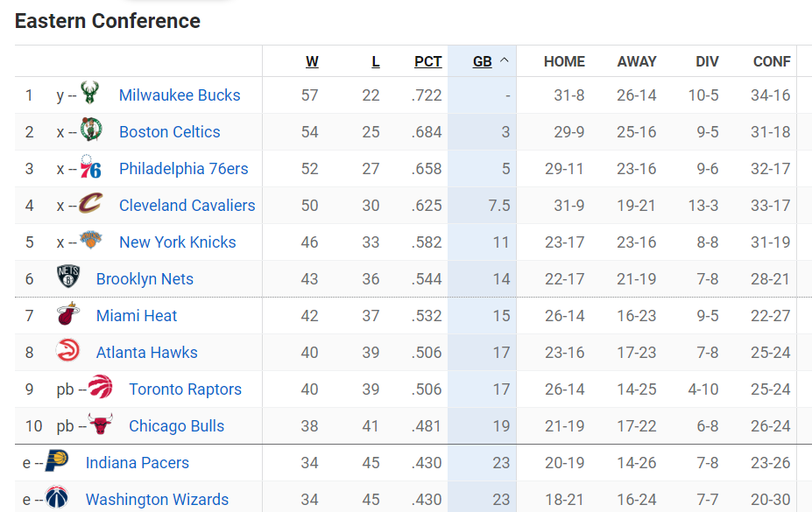This screenshot has width=812, height=512.
Task: Toggle GB column sort order
Action: coord(483,61)
